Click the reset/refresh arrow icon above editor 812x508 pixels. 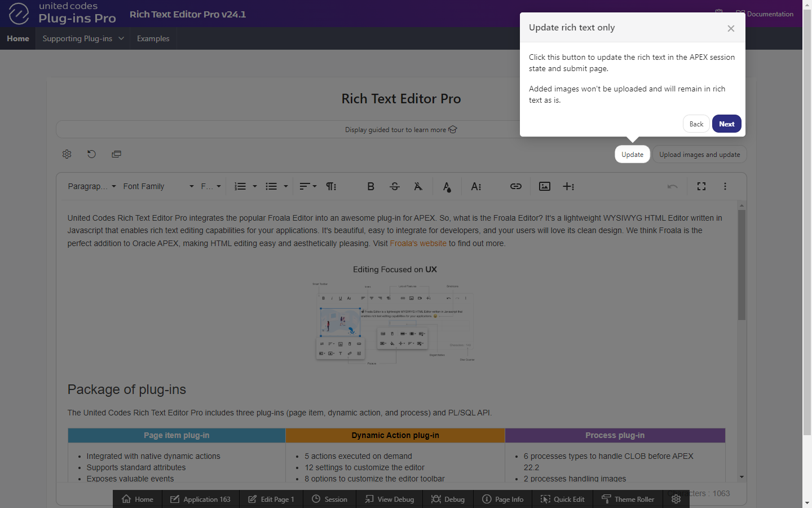91,154
